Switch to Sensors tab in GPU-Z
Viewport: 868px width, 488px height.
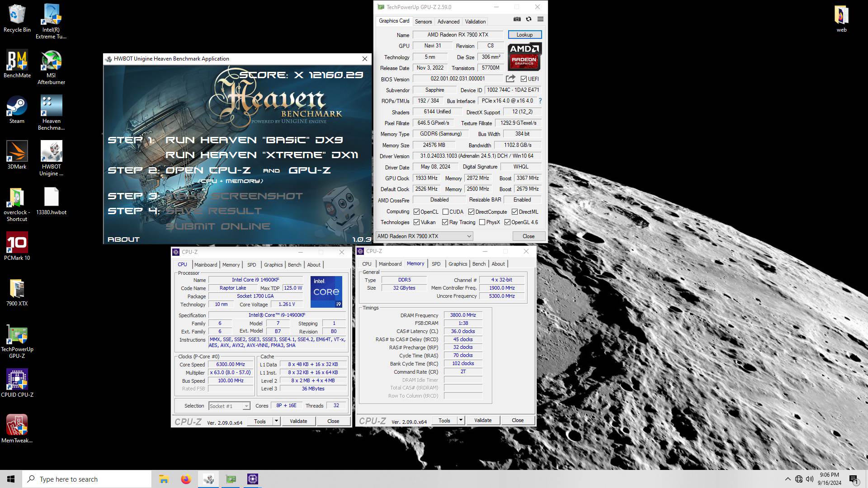pyautogui.click(x=423, y=22)
